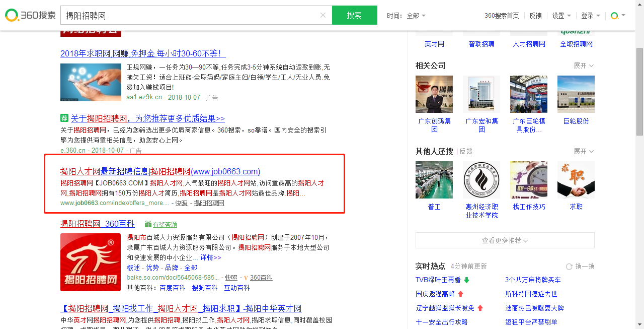
Task: Open hot topic 短租平台严禁刷单
Action: click(531, 322)
